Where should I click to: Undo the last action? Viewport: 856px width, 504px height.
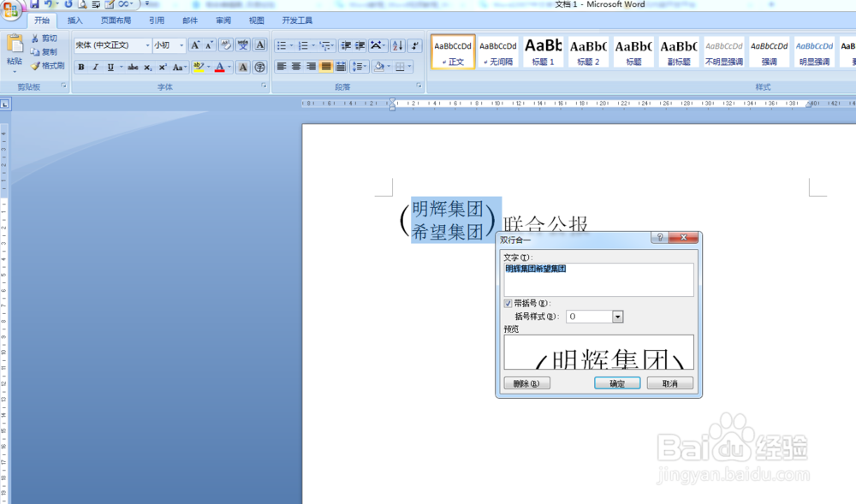coord(49,4)
